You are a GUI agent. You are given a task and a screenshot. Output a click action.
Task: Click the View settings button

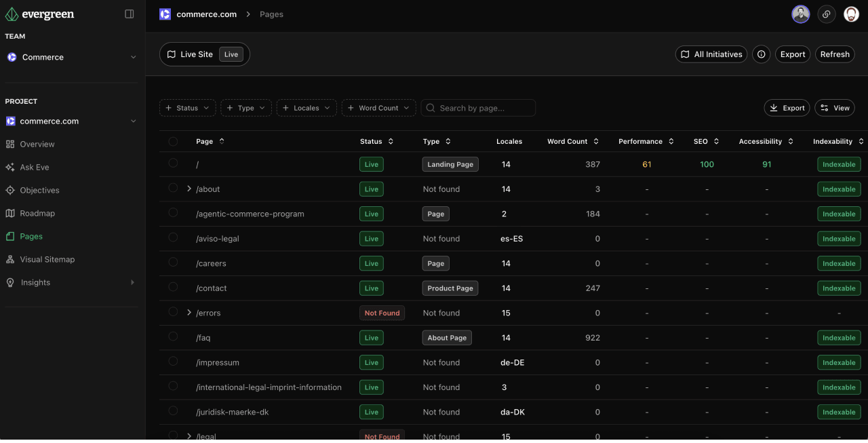coord(834,108)
